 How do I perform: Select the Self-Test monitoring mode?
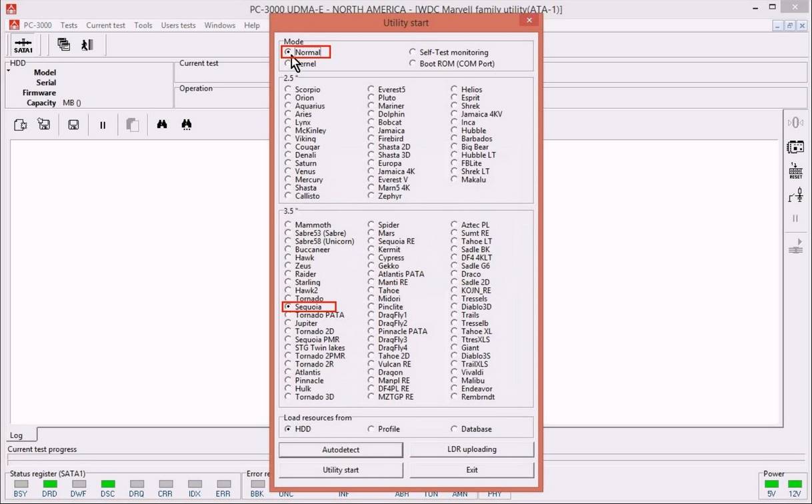pos(413,52)
